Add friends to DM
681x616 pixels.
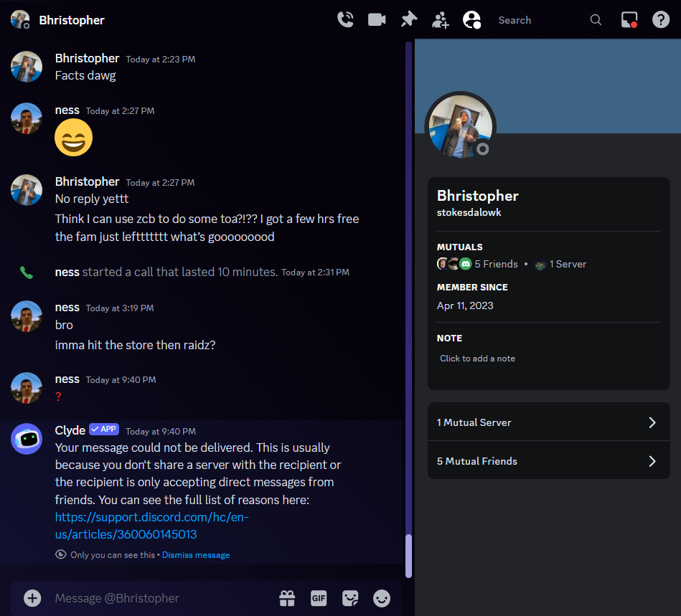coord(440,20)
